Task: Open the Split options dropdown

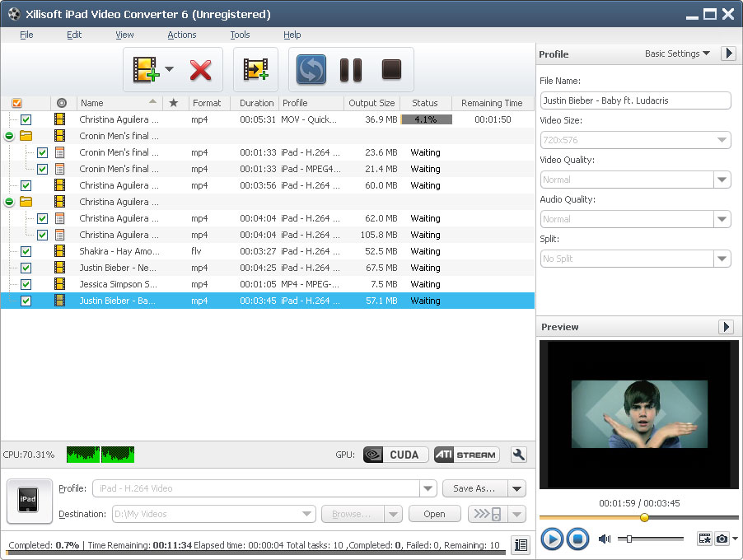Action: [x=722, y=259]
